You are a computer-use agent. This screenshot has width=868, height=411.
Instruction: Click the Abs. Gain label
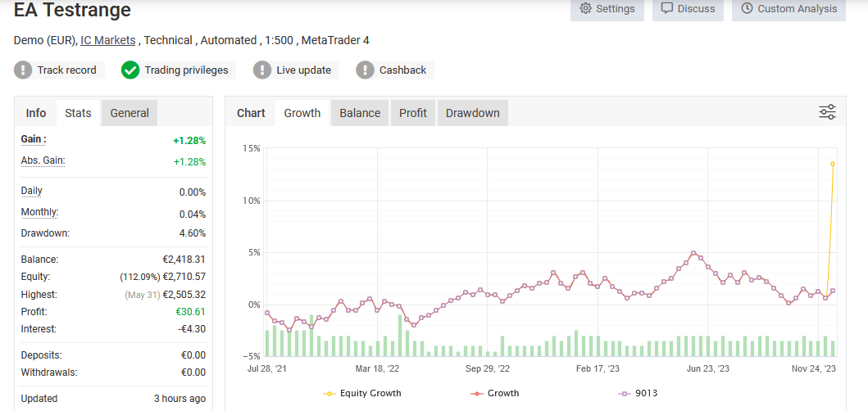pos(43,161)
